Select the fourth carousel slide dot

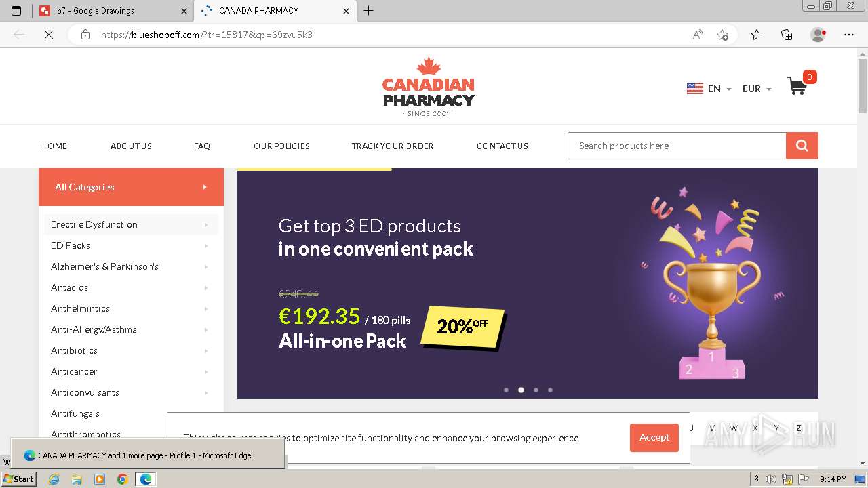[550, 390]
